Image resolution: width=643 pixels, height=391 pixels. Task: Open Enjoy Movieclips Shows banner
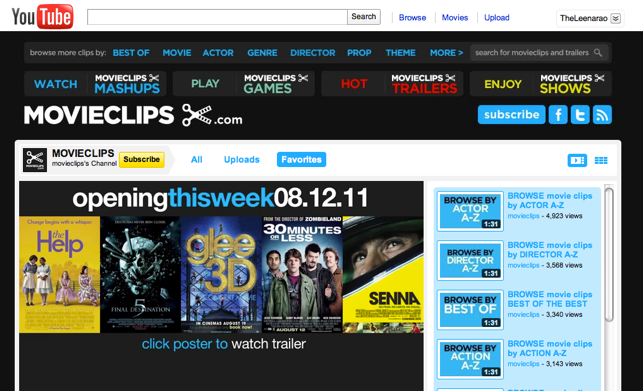(x=540, y=84)
